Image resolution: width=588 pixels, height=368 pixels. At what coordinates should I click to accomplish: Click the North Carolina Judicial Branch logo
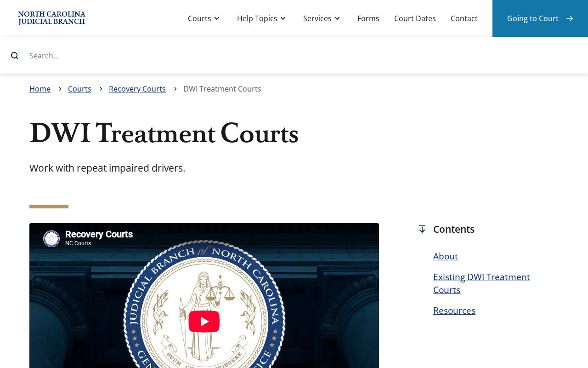[51, 18]
